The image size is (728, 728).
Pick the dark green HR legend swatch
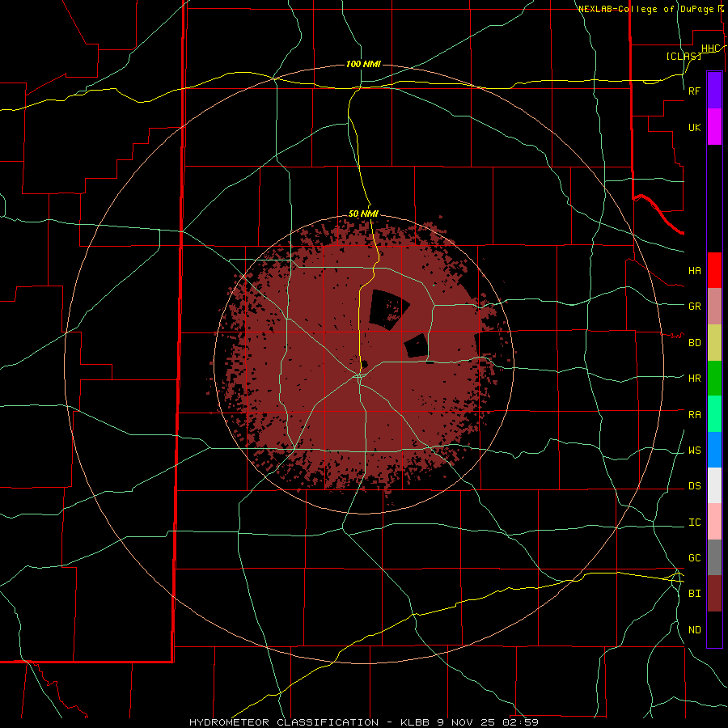tap(714, 379)
